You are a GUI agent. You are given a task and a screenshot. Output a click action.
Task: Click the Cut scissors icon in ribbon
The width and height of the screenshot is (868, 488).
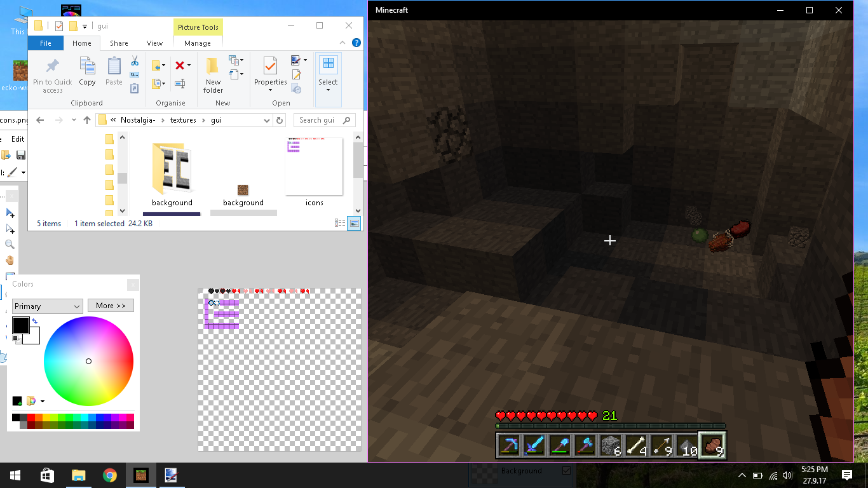pos(135,61)
